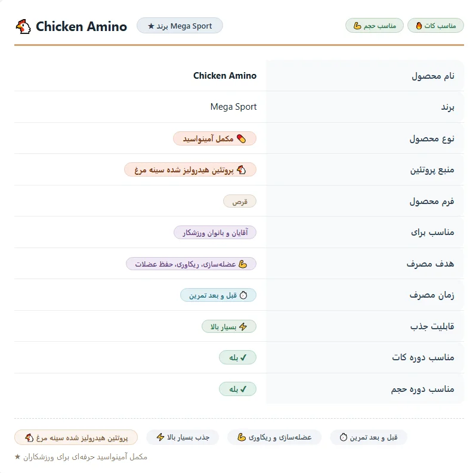This screenshot has width=476, height=473.
Task: Click footer tag پروتئین هیدرولیز شده سینه مرغ
Action: [x=76, y=437]
